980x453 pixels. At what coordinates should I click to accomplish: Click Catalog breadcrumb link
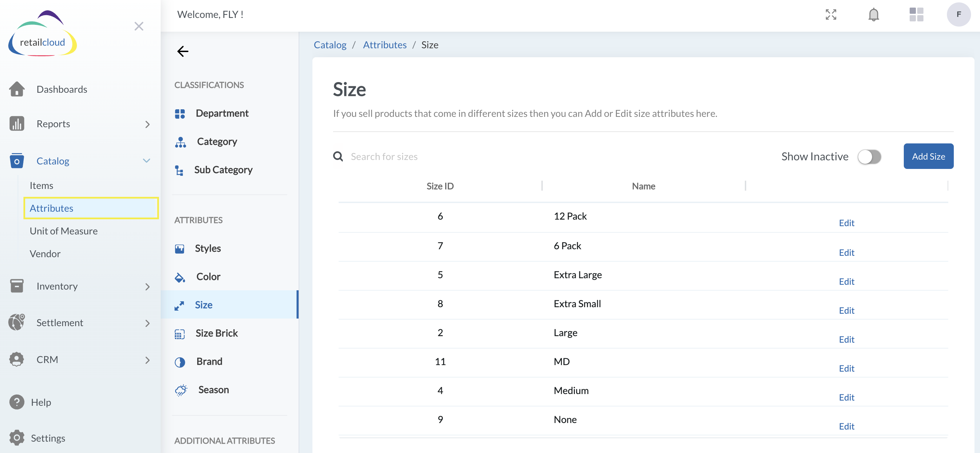tap(330, 44)
